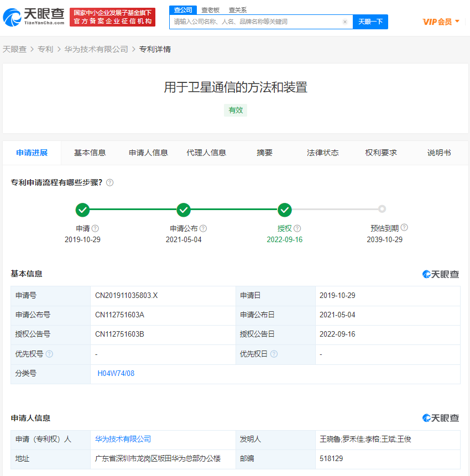470x476 pixels.
Task: Select the 权利要求 tab
Action: [x=381, y=153]
